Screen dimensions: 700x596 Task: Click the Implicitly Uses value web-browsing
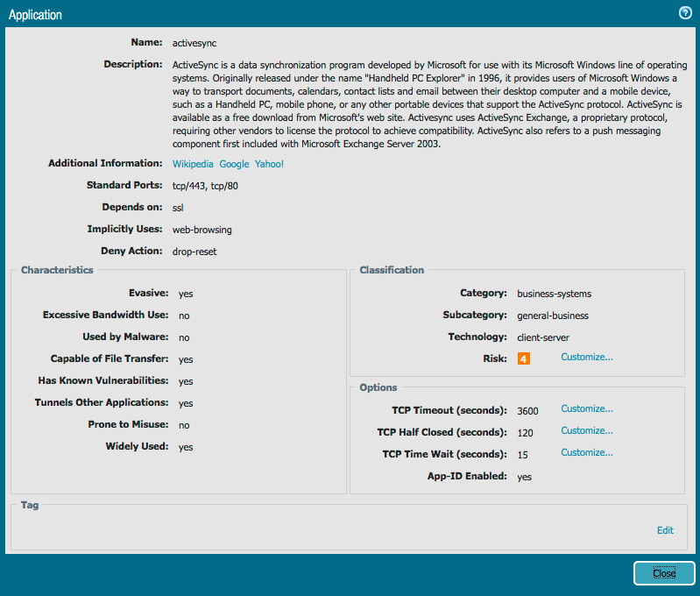(x=202, y=230)
